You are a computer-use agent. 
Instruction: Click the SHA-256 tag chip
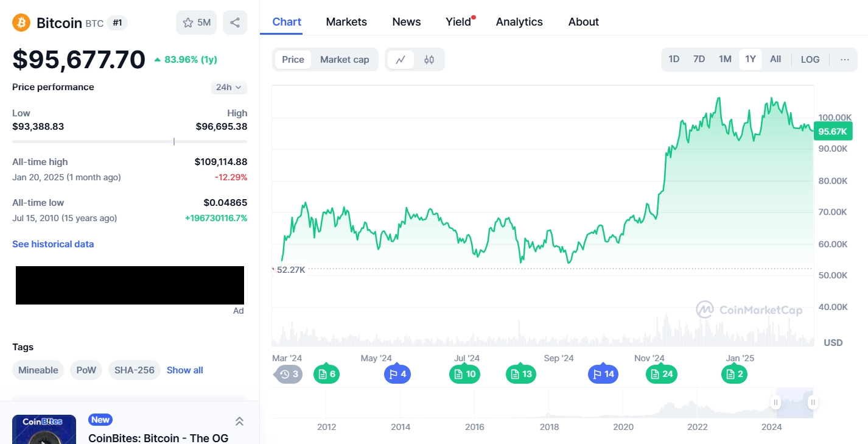pos(135,370)
